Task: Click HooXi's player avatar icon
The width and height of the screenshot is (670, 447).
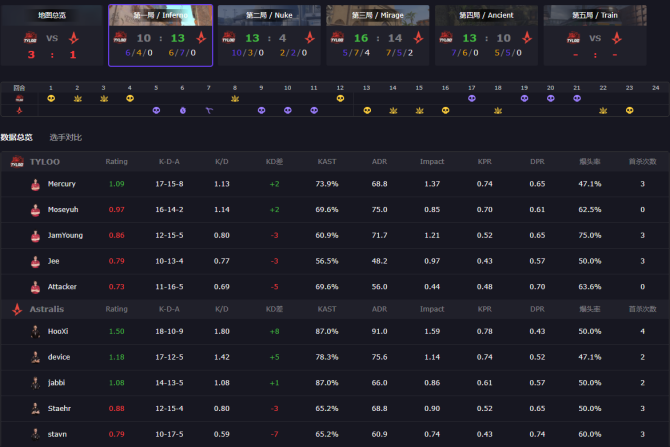Action: [x=35, y=331]
